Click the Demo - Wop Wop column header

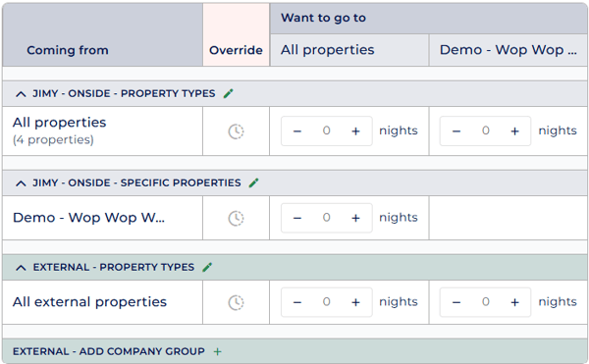click(509, 50)
